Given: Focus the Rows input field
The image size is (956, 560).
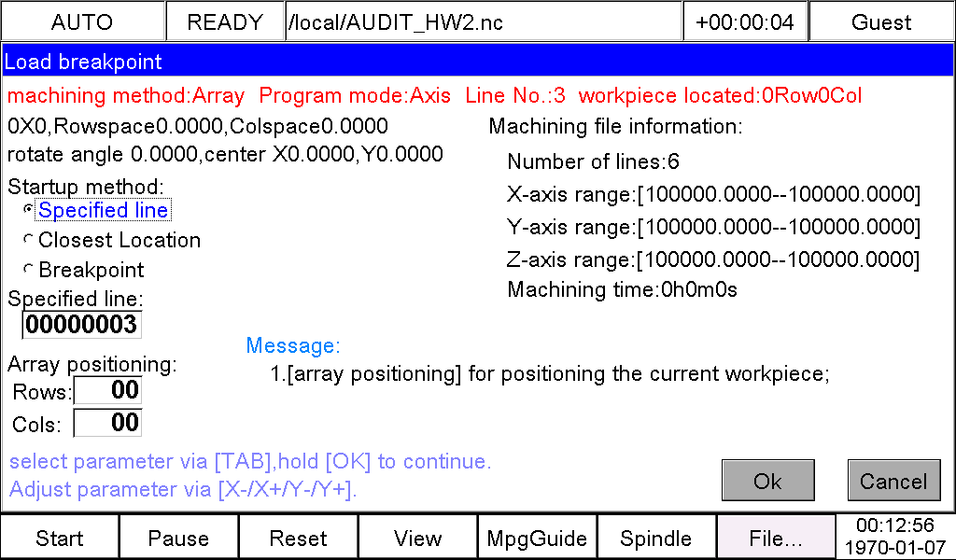Looking at the screenshot, I should pyautogui.click(x=107, y=390).
